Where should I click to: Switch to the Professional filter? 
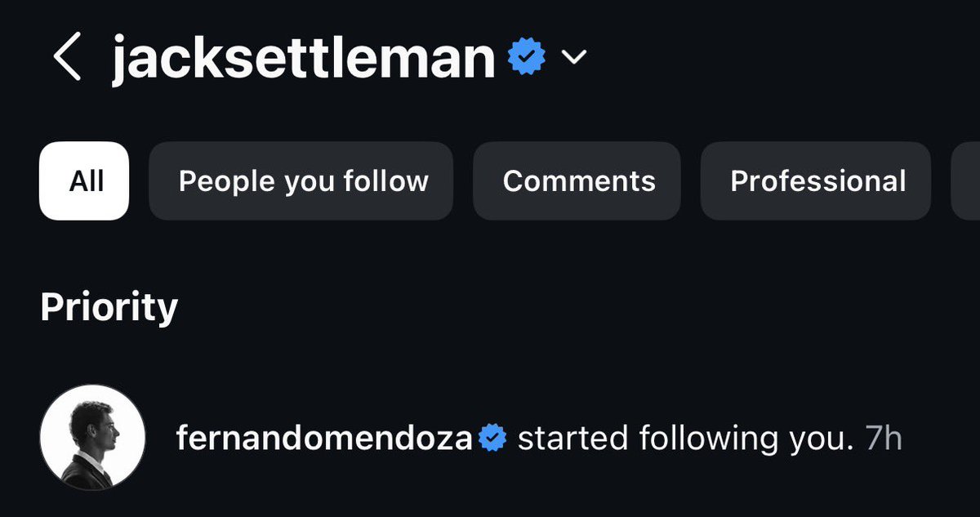point(817,181)
